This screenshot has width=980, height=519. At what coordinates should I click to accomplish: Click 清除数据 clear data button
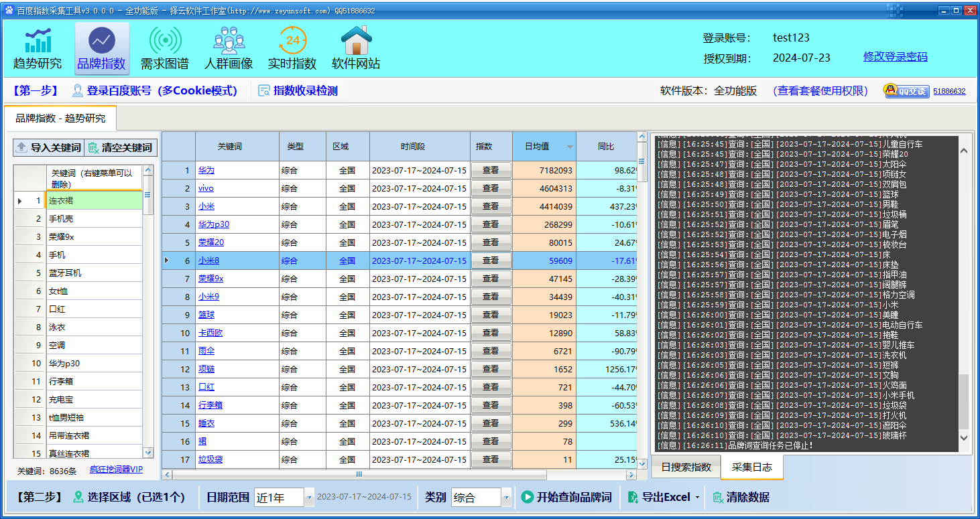pos(741,498)
